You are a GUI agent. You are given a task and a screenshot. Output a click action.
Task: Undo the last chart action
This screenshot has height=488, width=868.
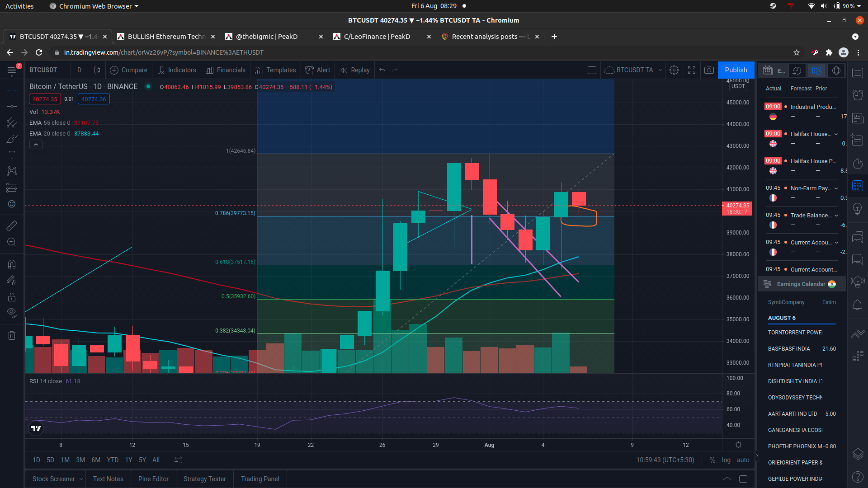[x=382, y=70]
